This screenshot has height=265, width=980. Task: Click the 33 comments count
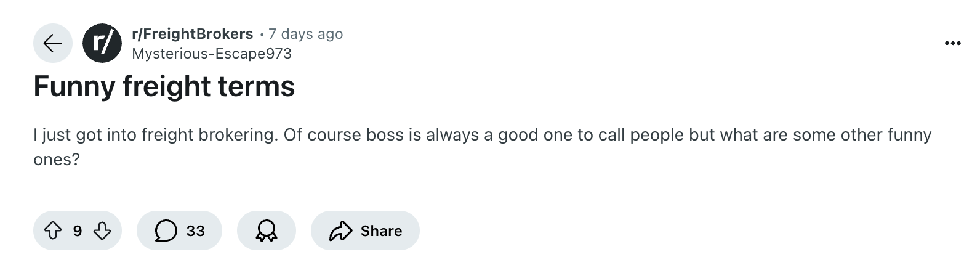(195, 230)
